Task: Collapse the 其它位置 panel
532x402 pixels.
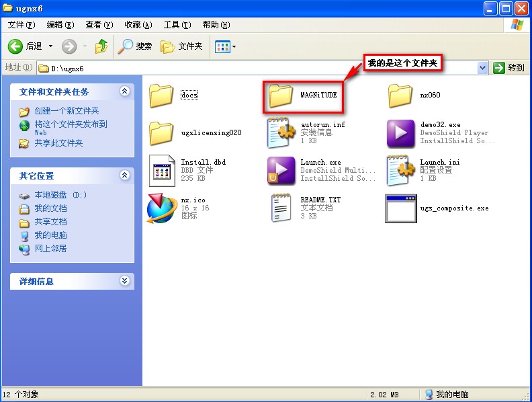Action: 125,175
